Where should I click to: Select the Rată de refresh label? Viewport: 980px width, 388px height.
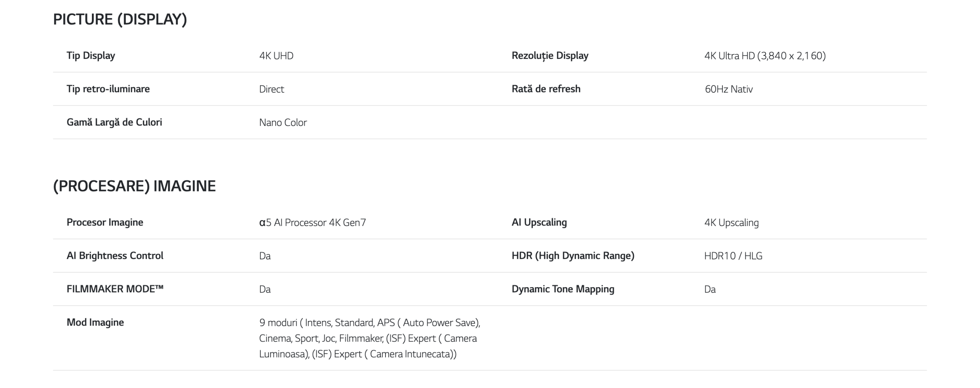coord(546,89)
